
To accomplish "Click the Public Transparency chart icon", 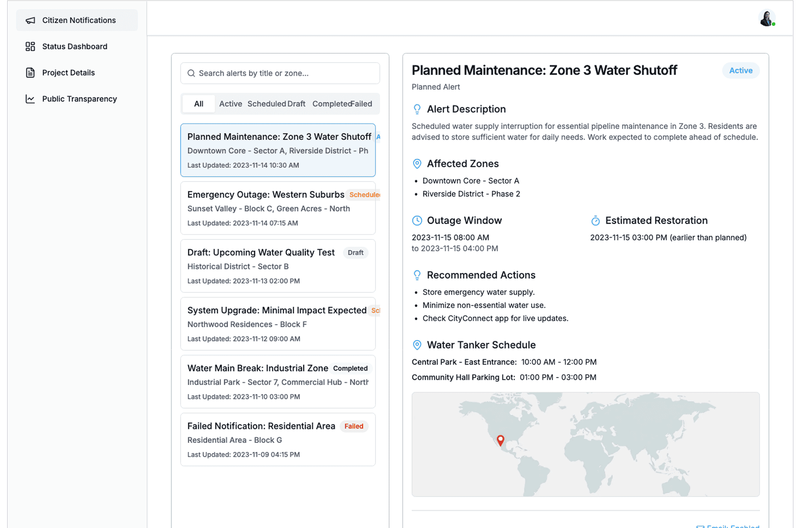I will [30, 99].
